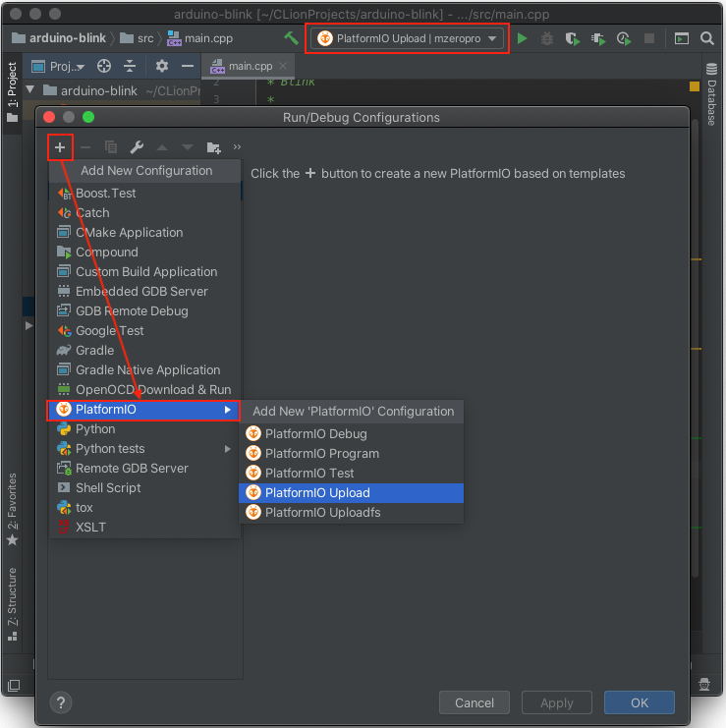The image size is (726, 728).
Task: Click the Cancel button
Action: tap(474, 702)
